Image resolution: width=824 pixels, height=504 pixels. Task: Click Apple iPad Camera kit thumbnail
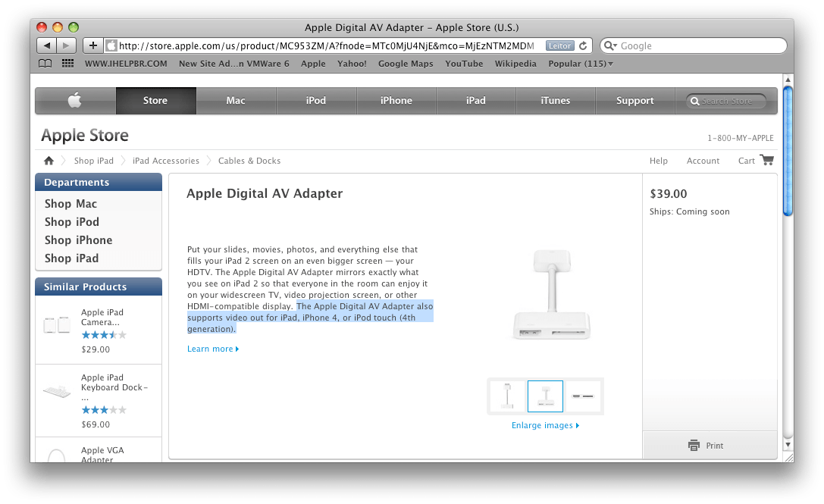coord(57,325)
